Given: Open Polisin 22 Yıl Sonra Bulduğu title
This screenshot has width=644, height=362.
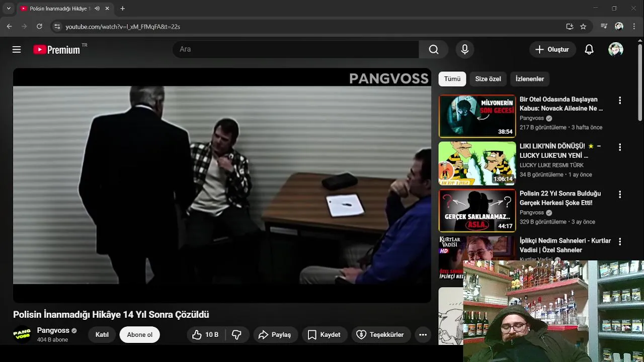Looking at the screenshot, I should pyautogui.click(x=560, y=198).
